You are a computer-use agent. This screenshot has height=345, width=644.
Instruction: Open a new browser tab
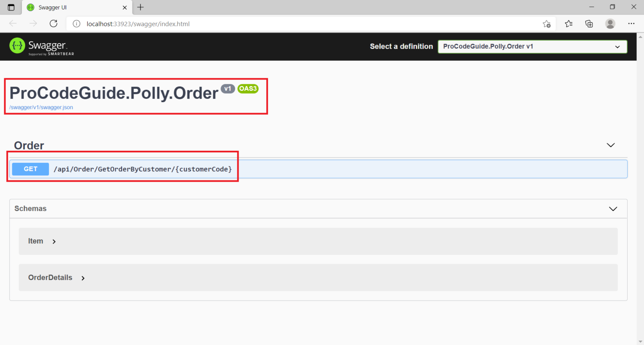[140, 7]
